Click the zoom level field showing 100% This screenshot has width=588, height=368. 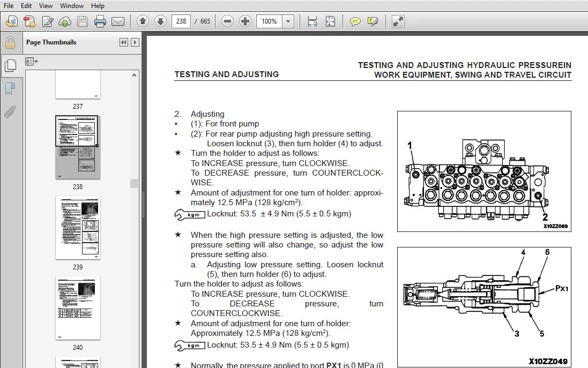pos(269,21)
